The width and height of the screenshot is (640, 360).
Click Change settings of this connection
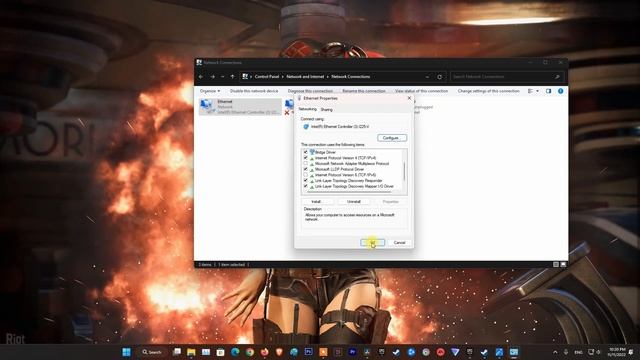click(489, 91)
